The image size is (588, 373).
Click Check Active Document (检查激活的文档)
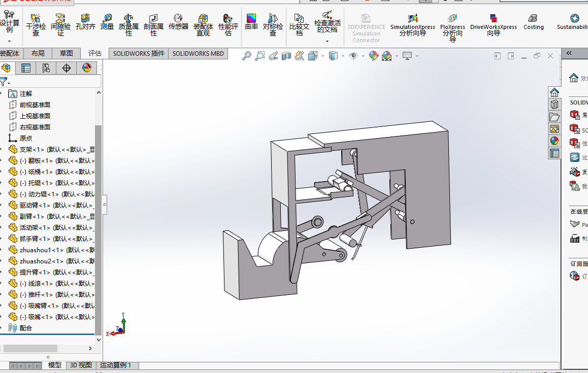coord(328,22)
